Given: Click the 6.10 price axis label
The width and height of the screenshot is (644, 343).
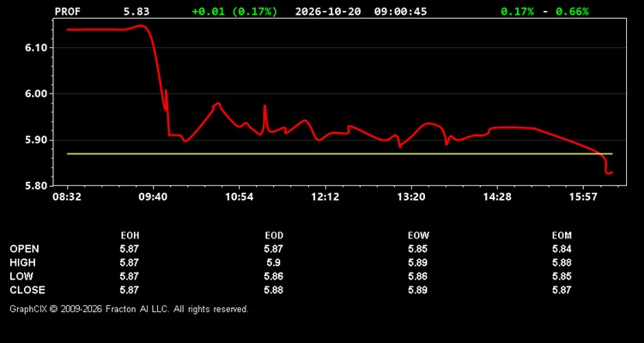Looking at the screenshot, I should pyautogui.click(x=37, y=48).
